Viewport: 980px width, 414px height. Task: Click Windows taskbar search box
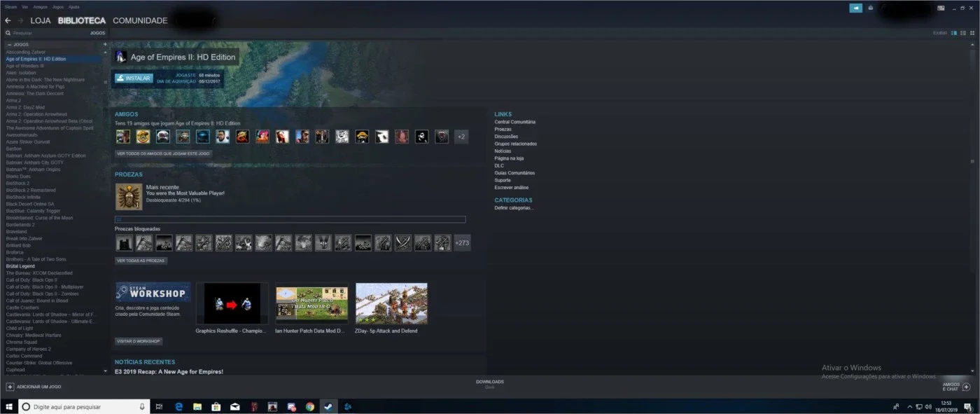click(x=84, y=406)
